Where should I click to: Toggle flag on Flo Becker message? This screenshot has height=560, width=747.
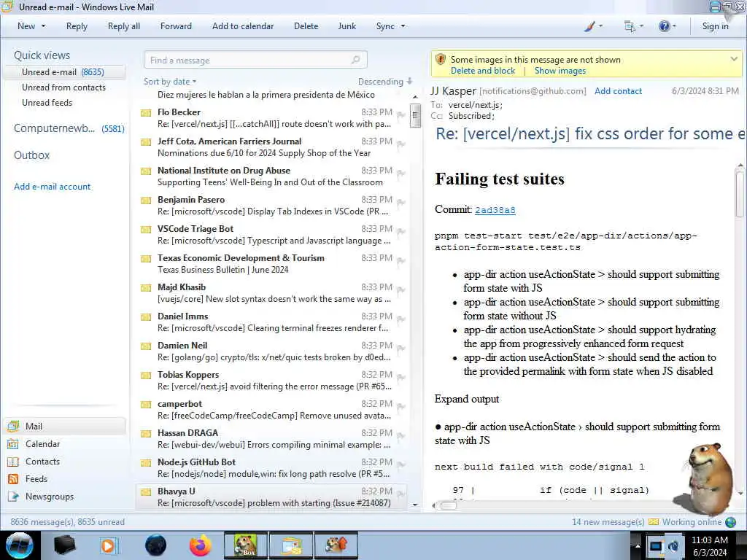[x=401, y=114]
